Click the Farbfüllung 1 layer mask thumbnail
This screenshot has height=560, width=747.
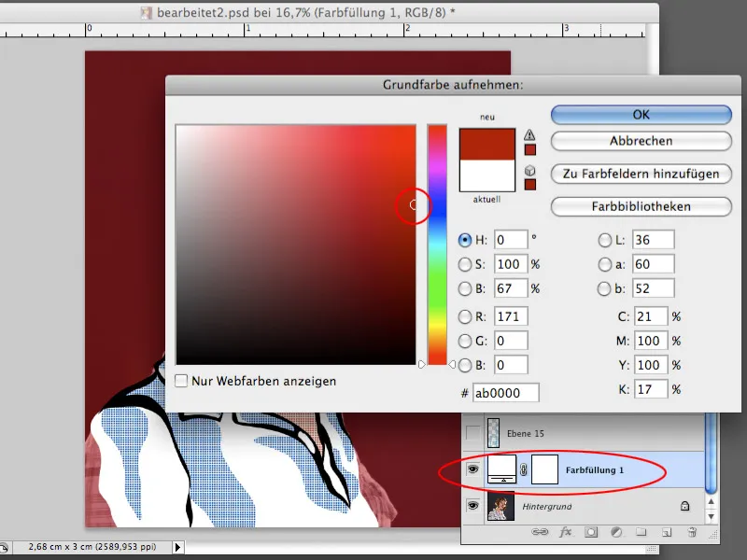click(544, 469)
